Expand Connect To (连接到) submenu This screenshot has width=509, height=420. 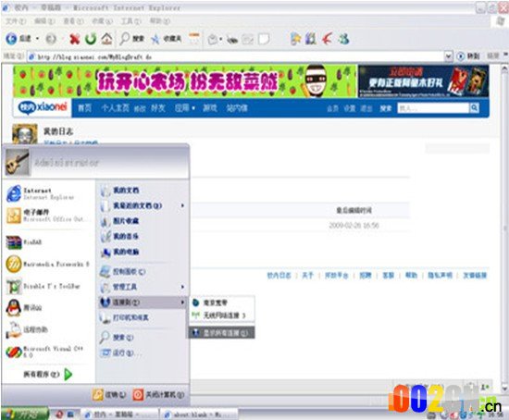(x=143, y=303)
